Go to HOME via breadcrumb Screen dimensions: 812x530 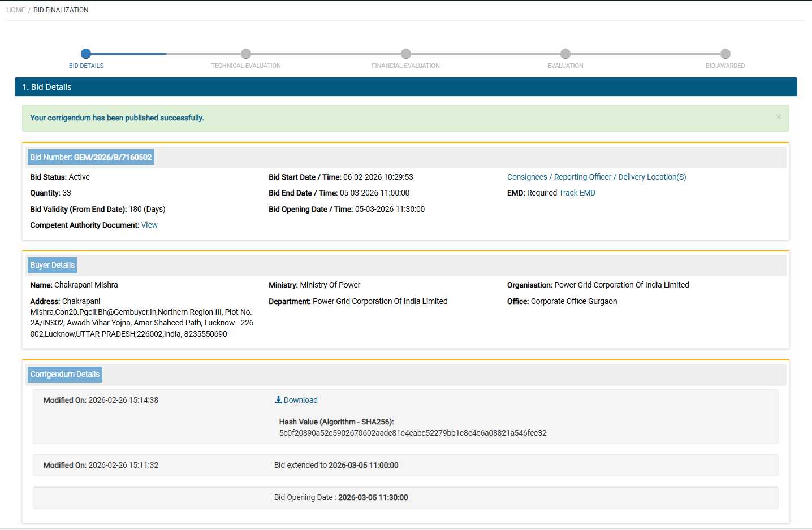[x=15, y=10]
